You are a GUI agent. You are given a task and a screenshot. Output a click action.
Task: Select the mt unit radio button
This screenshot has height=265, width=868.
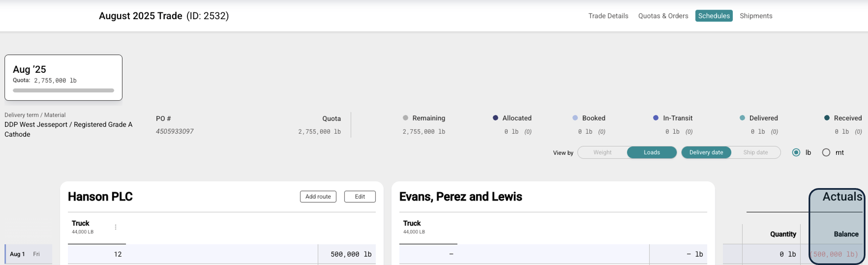[x=826, y=153]
